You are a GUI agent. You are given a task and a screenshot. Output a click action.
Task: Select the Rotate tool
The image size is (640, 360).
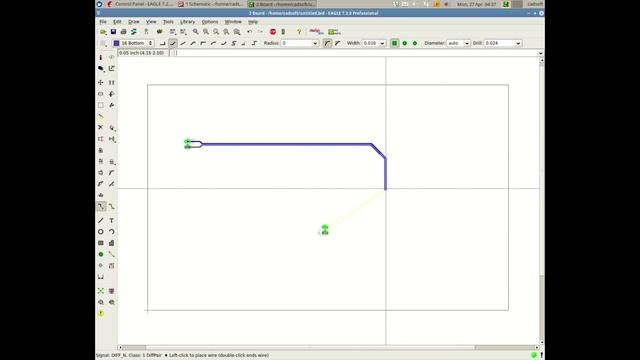point(111,94)
